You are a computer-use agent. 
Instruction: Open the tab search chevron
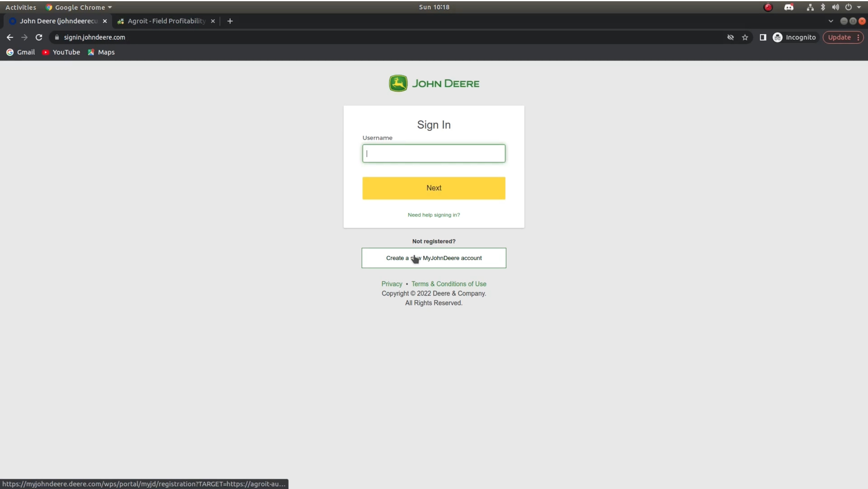point(831,21)
